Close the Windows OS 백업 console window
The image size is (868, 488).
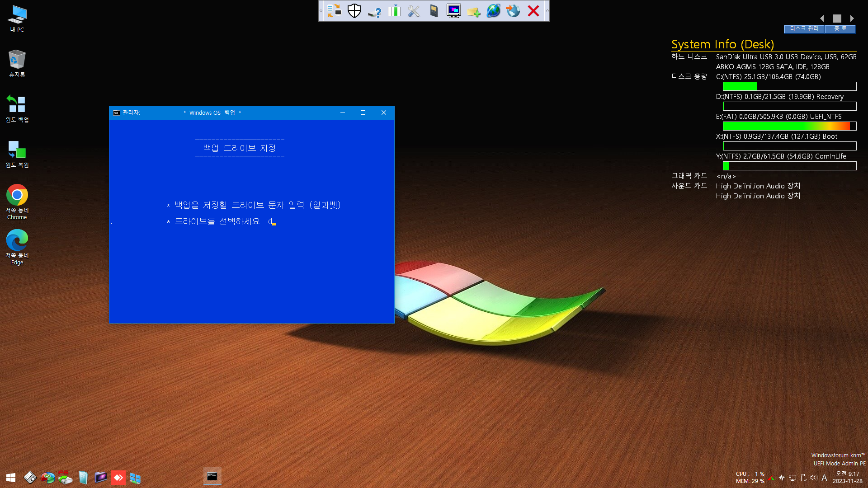[x=384, y=113]
